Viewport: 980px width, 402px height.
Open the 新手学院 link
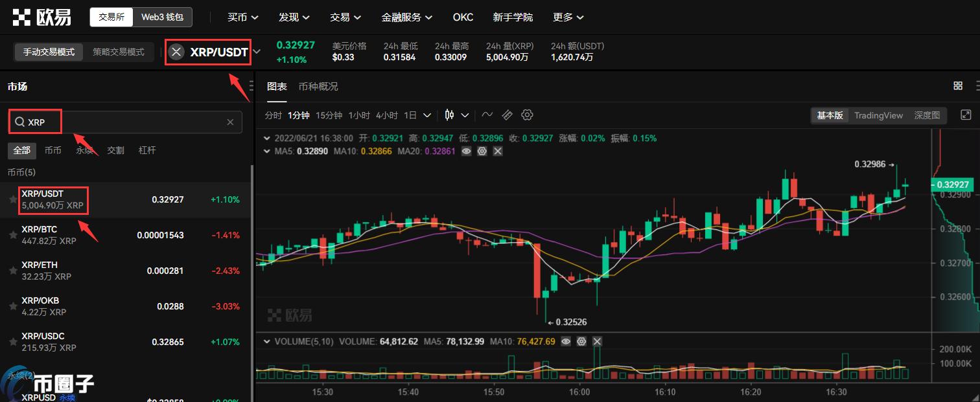(513, 17)
